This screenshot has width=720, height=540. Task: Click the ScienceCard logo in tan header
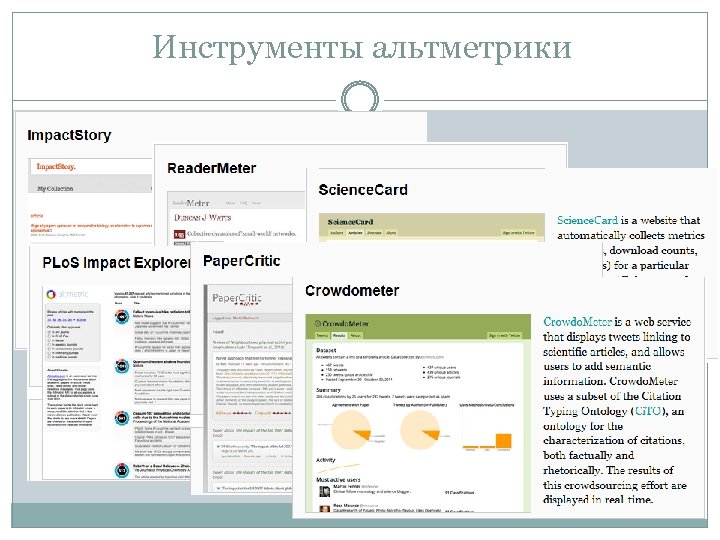350,222
